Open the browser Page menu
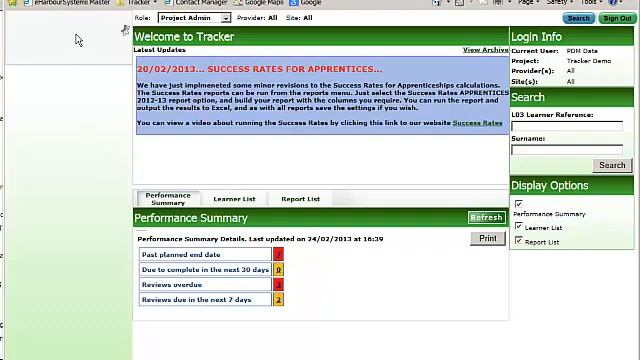Screen dimensions: 640x360 pyautogui.click(x=528, y=2)
